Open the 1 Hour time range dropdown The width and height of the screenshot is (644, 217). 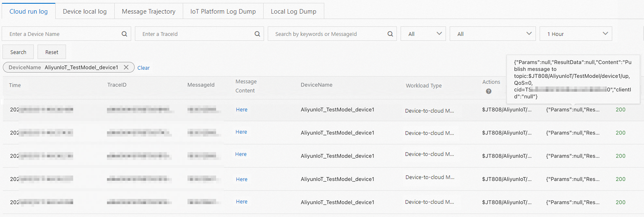(x=576, y=34)
